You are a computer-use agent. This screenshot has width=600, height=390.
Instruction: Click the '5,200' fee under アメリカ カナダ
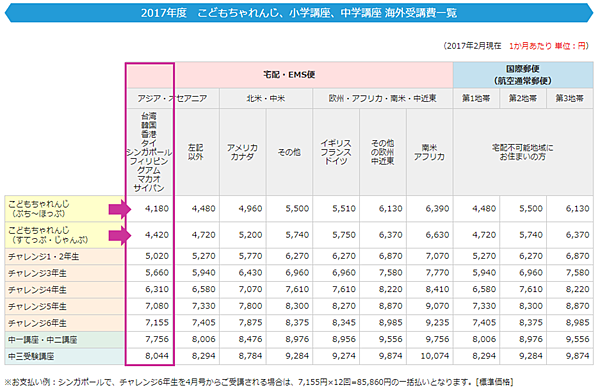click(x=250, y=235)
